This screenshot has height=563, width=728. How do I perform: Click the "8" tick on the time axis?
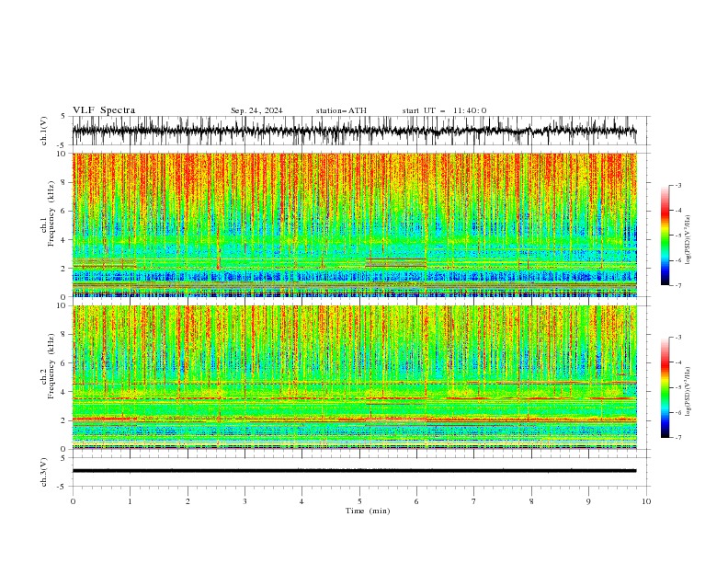click(531, 501)
